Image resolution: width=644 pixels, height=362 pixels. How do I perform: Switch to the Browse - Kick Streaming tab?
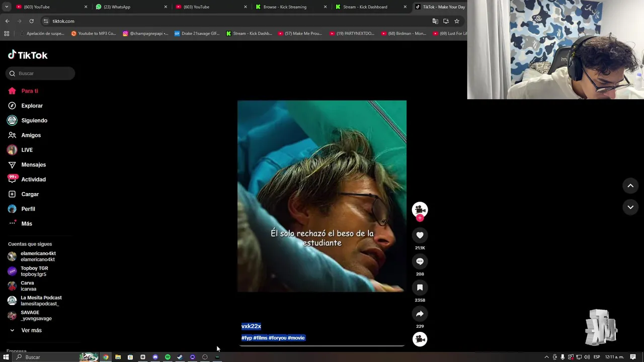pyautogui.click(x=290, y=7)
